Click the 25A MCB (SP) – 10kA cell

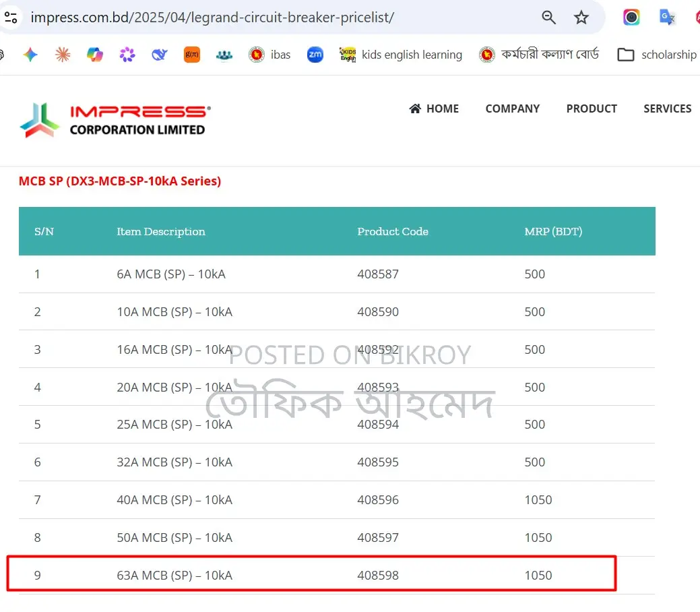tap(174, 425)
